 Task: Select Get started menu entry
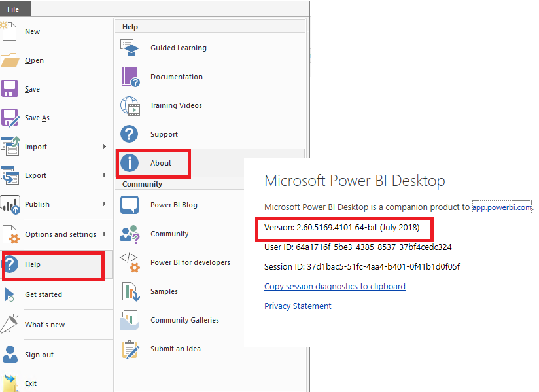(44, 294)
